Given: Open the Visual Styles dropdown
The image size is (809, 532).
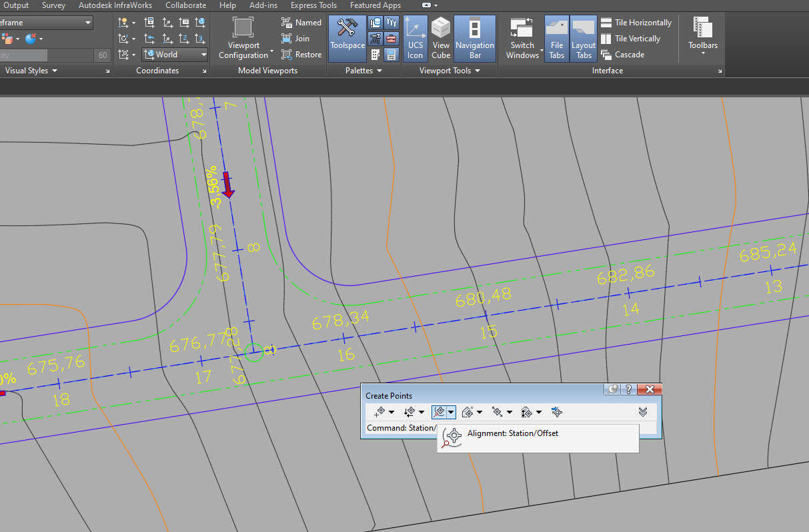Looking at the screenshot, I should [30, 70].
